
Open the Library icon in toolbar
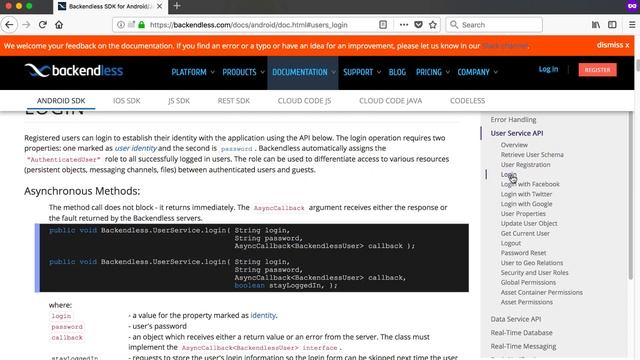click(596, 24)
